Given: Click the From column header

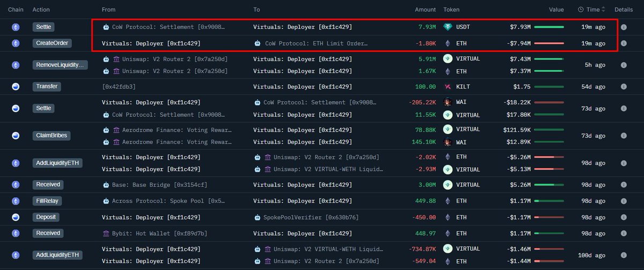Looking at the screenshot, I should 108,10.
